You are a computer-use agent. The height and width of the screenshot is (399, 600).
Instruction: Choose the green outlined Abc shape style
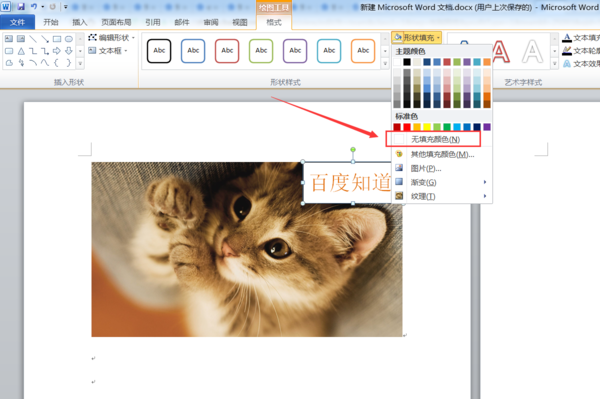(x=261, y=50)
